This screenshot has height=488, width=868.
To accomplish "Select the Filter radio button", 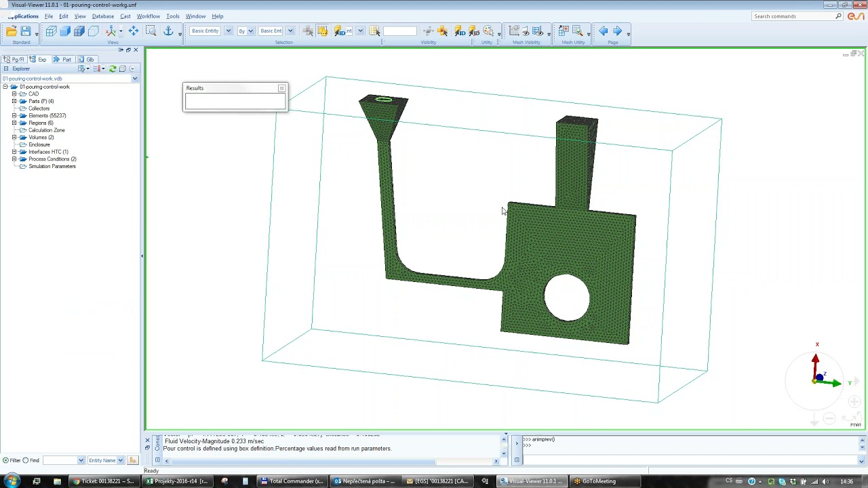I will pos(6,460).
